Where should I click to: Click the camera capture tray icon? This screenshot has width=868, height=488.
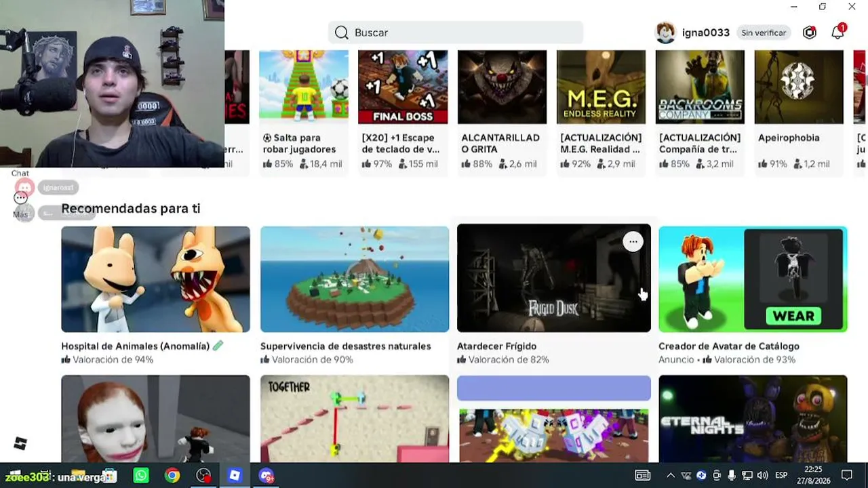coord(717,476)
